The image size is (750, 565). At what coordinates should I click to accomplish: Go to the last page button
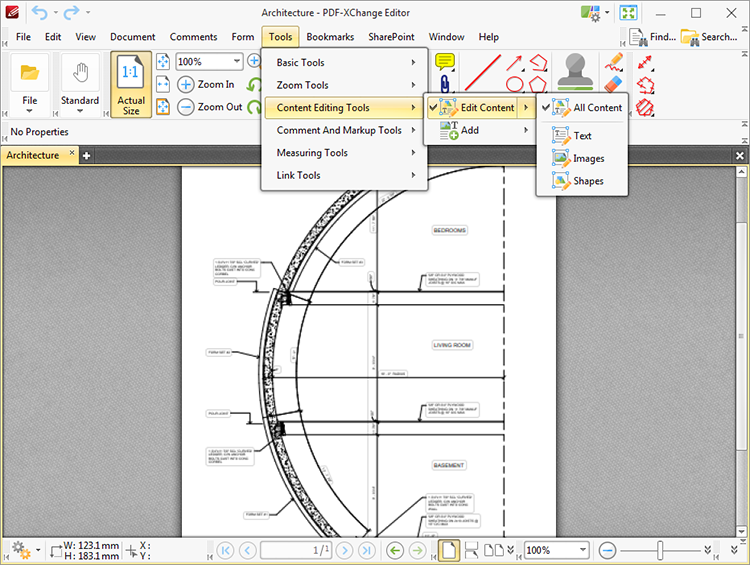[x=367, y=550]
